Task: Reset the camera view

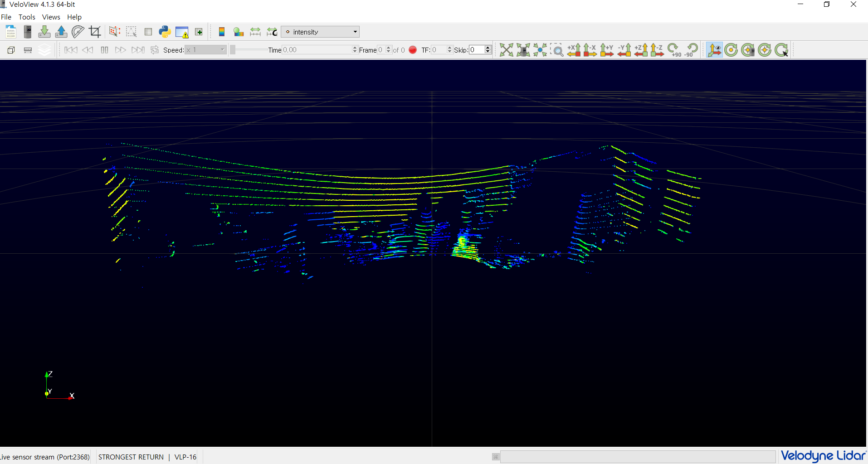Action: (507, 50)
